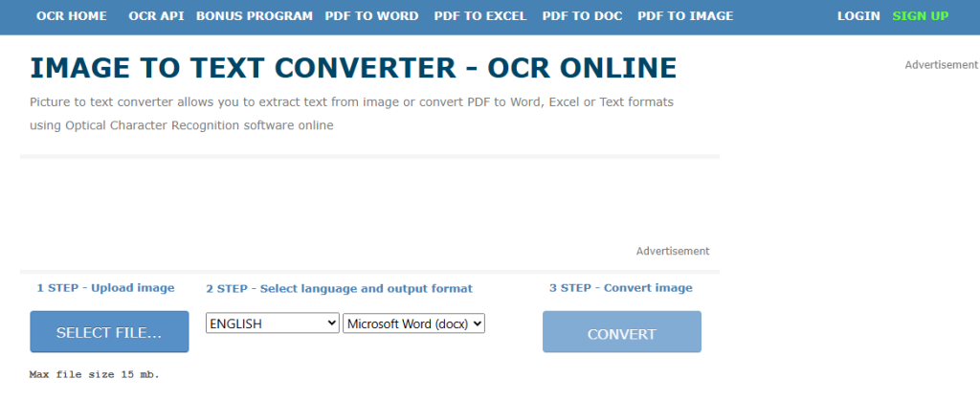
Task: Open the Microsoft Word (docx) format dropdown
Action: [413, 323]
